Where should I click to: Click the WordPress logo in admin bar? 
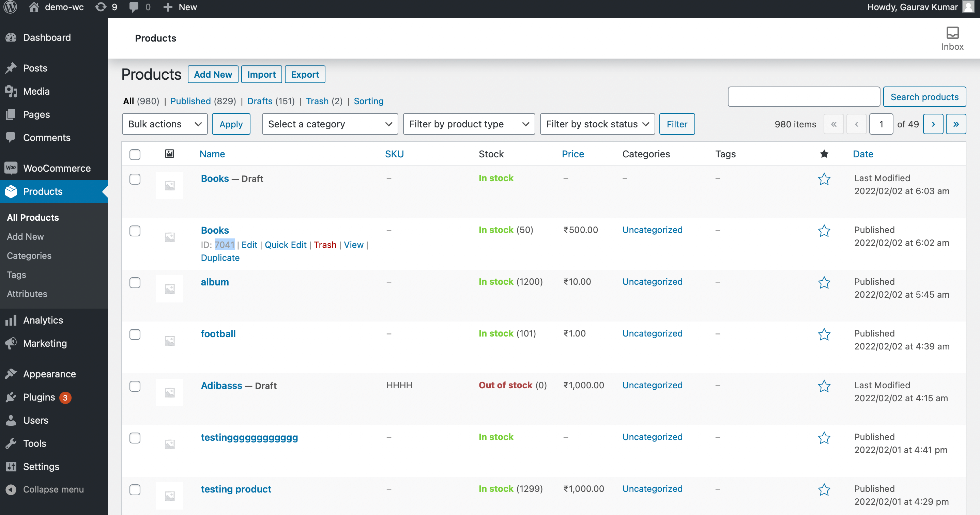[x=10, y=7]
